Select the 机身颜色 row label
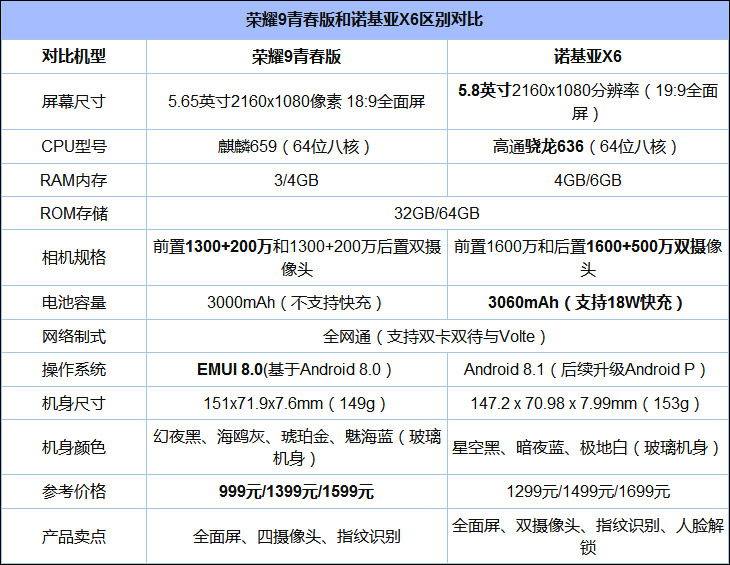Image resolution: width=730 pixels, height=565 pixels. click(74, 447)
